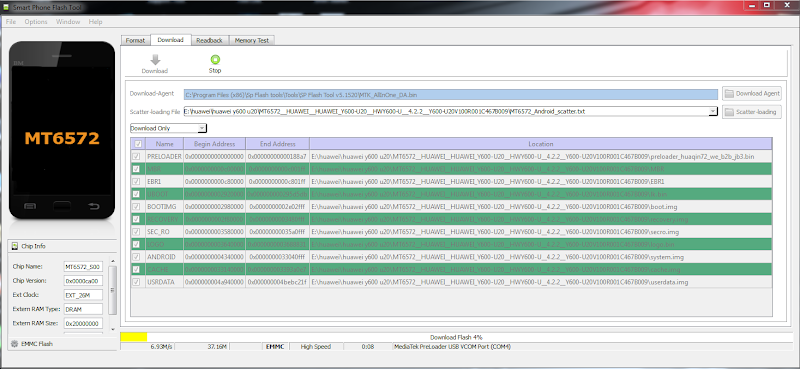Toggle the EBR1 row checkbox

point(136,181)
